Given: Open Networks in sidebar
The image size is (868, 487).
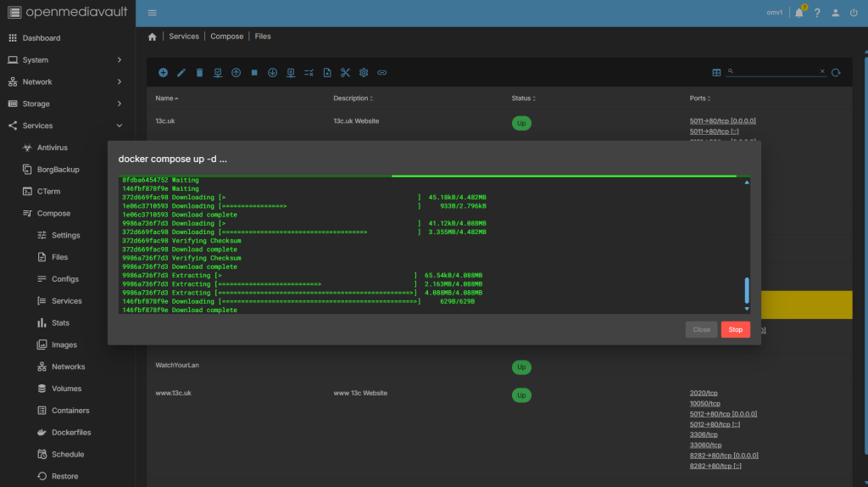Looking at the screenshot, I should (x=68, y=367).
